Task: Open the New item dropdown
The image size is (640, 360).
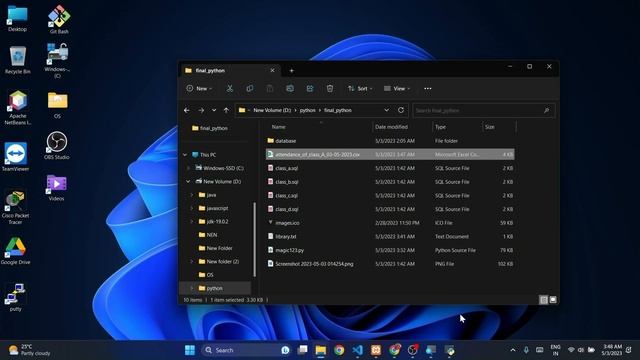Action: [199, 89]
